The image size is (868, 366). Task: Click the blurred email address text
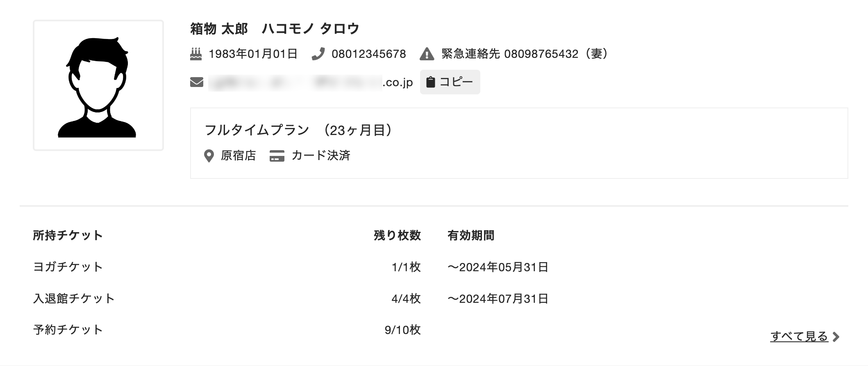[x=295, y=82]
